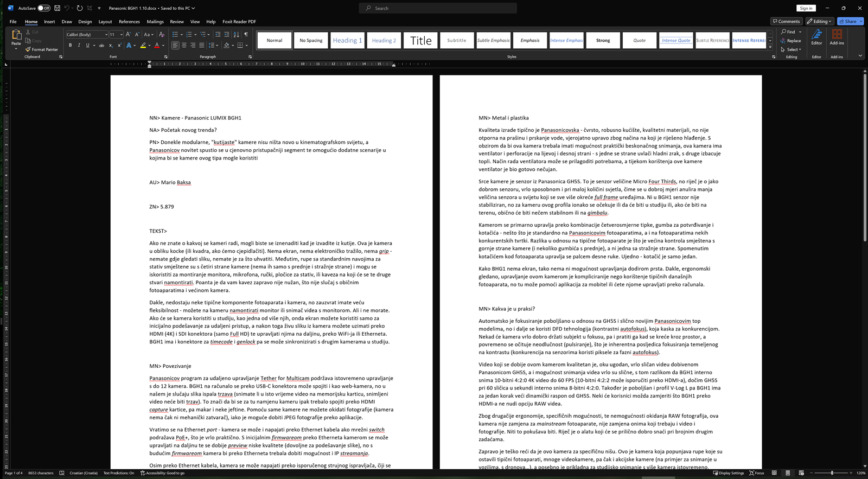Click the vertical scrollbar

click(865, 157)
